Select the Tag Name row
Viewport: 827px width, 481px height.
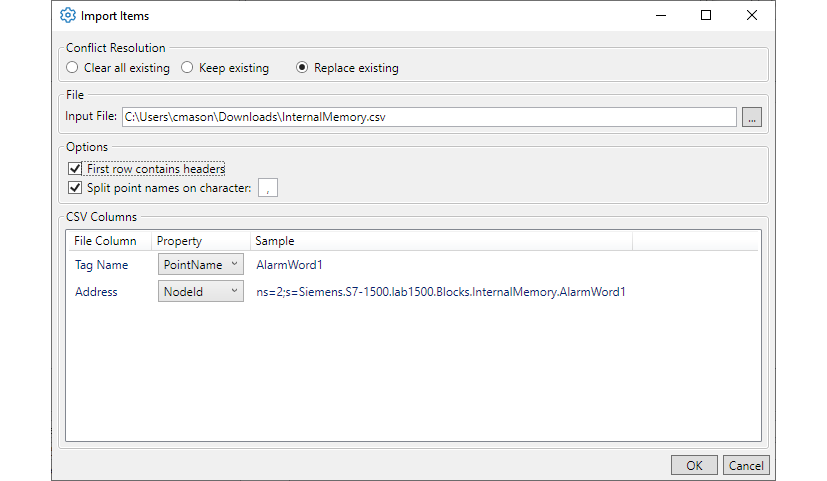pos(102,265)
